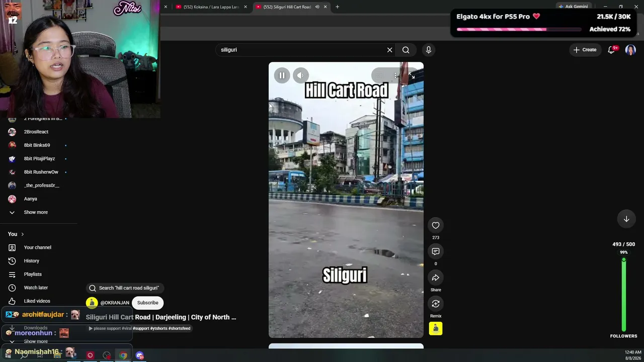Open the three-dot options on the short
This screenshot has height=362, width=644.
pos(395,75)
